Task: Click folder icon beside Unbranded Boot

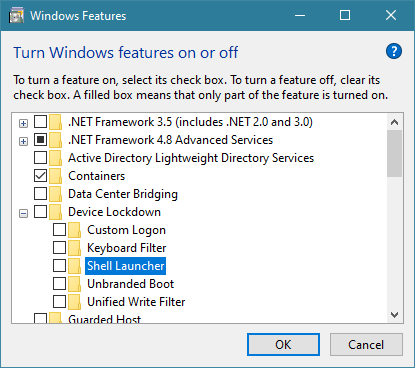Action: tap(74, 284)
